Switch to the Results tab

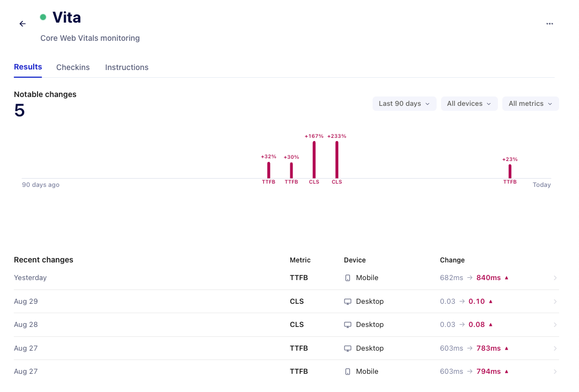tap(28, 67)
